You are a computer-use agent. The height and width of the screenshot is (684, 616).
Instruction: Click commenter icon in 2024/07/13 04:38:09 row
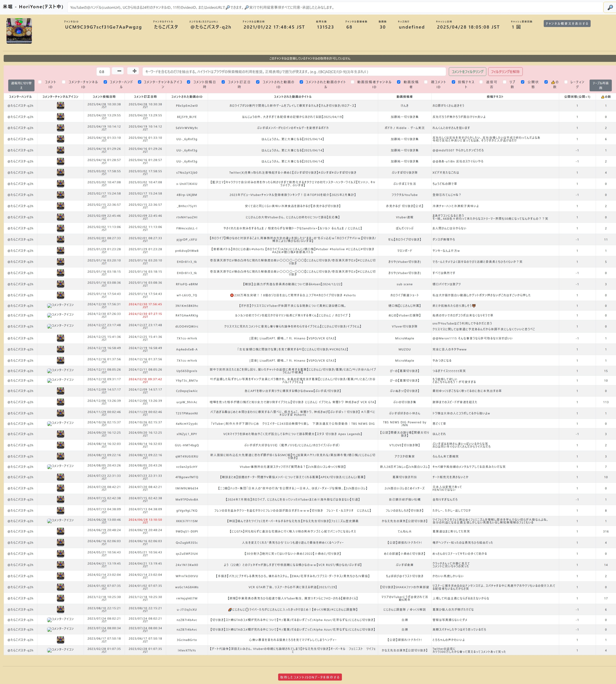(61, 511)
